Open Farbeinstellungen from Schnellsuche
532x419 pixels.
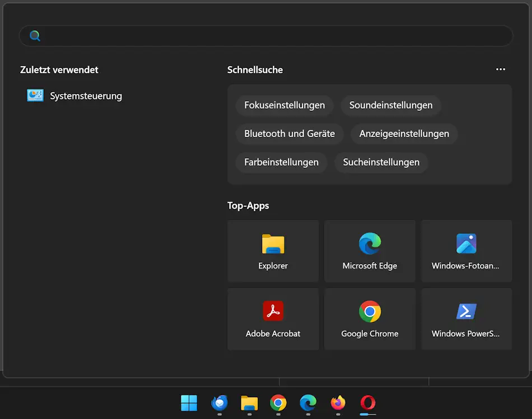[x=281, y=162]
